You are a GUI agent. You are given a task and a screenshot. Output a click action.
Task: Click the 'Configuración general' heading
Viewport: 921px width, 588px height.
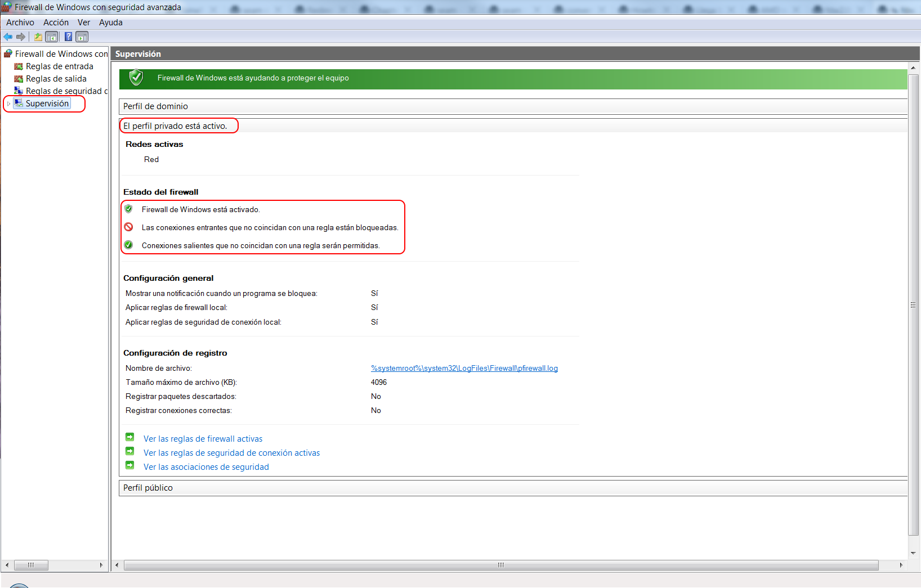[x=168, y=278]
